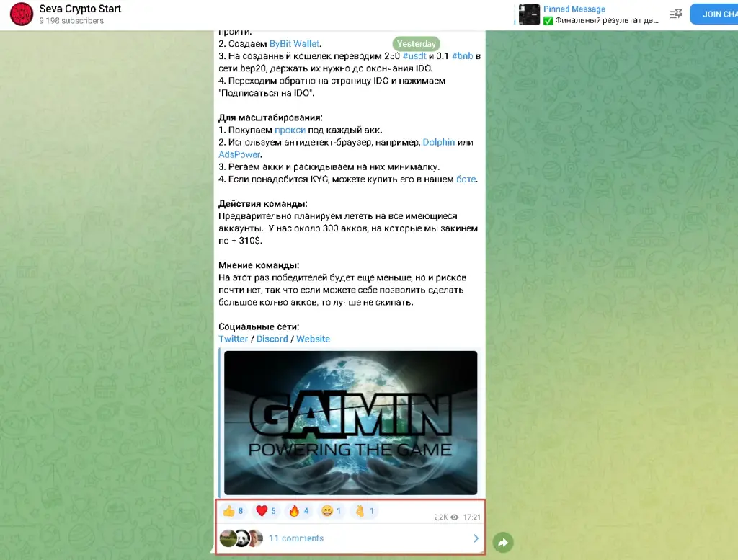738x560 pixels.
Task: Click the 17:21 message timestamp
Action: [x=471, y=517]
